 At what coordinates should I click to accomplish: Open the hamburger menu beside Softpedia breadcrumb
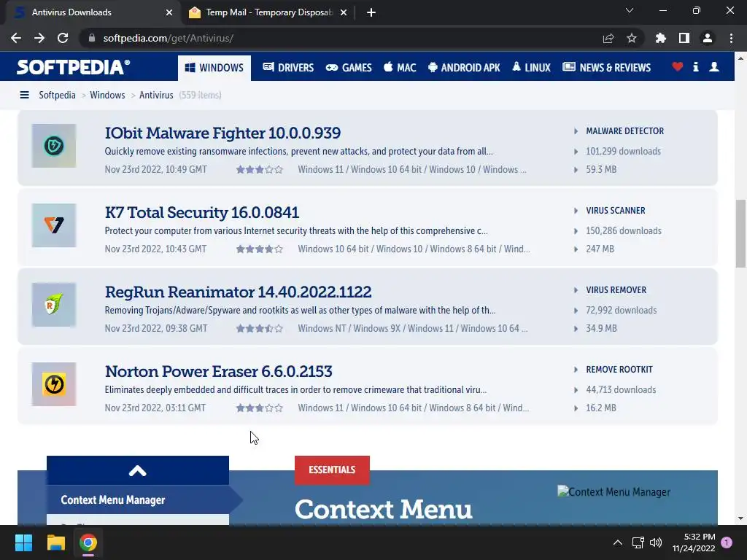pyautogui.click(x=24, y=96)
